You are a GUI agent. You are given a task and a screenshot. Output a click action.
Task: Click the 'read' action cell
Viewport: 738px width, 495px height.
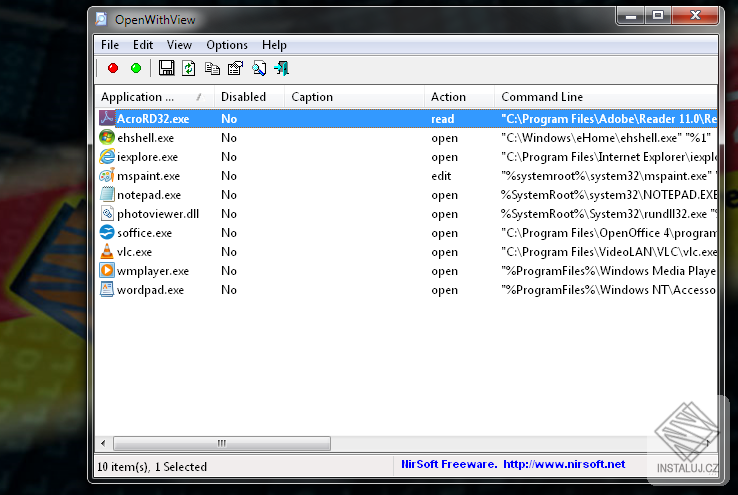[442, 119]
